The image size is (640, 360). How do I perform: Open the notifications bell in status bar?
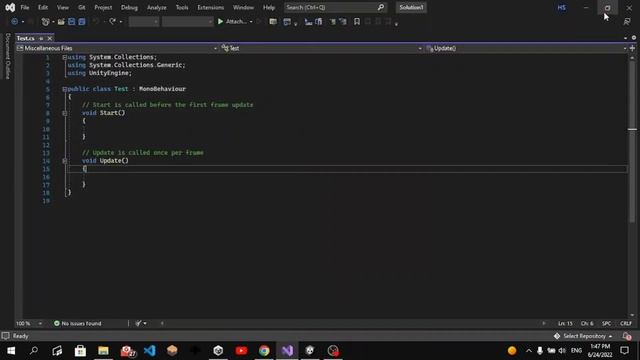pos(627,336)
